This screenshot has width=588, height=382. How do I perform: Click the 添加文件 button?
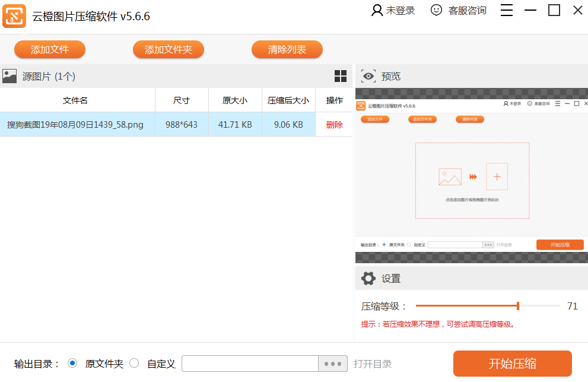(x=50, y=49)
